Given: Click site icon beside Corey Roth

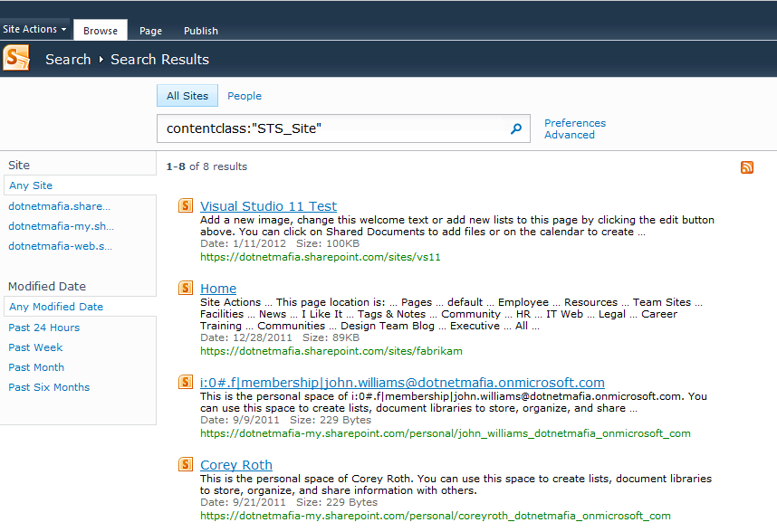Looking at the screenshot, I should tap(186, 464).
